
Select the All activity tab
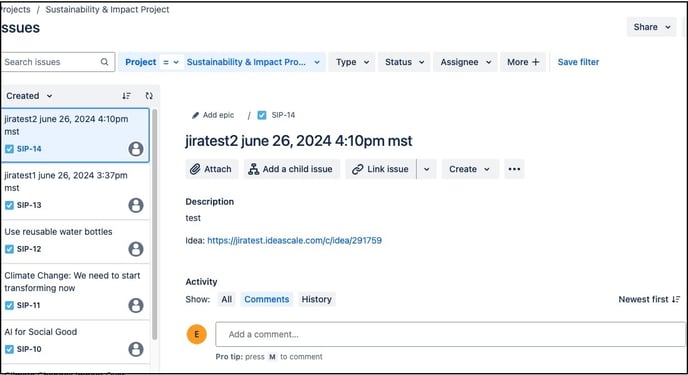226,299
